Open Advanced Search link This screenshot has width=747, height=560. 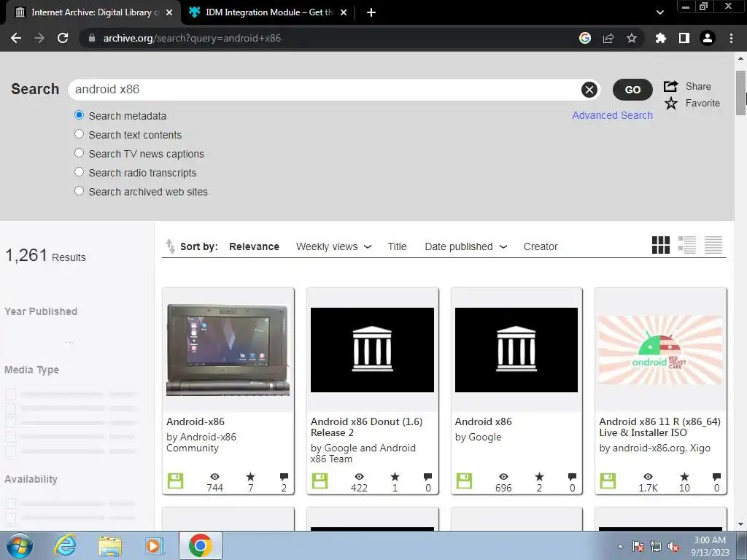pos(612,115)
